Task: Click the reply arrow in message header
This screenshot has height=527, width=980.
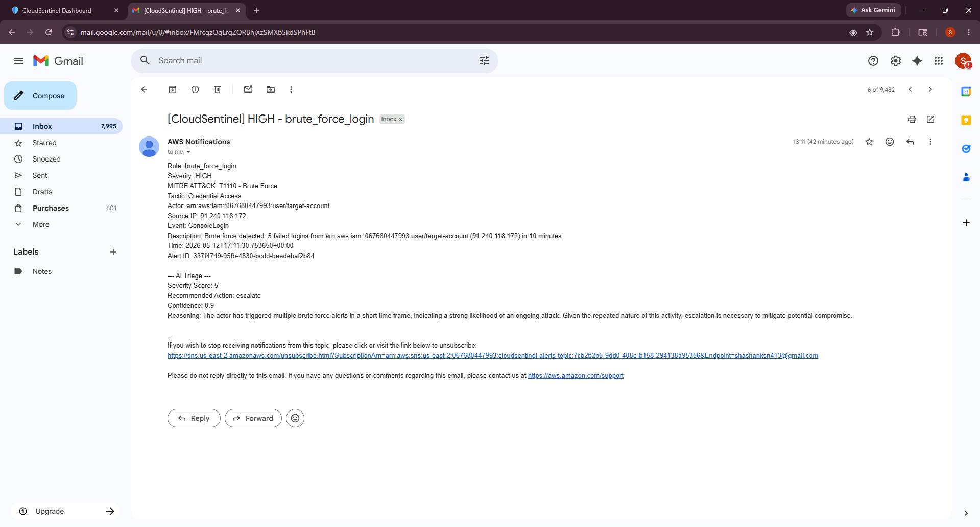Action: coord(910,142)
